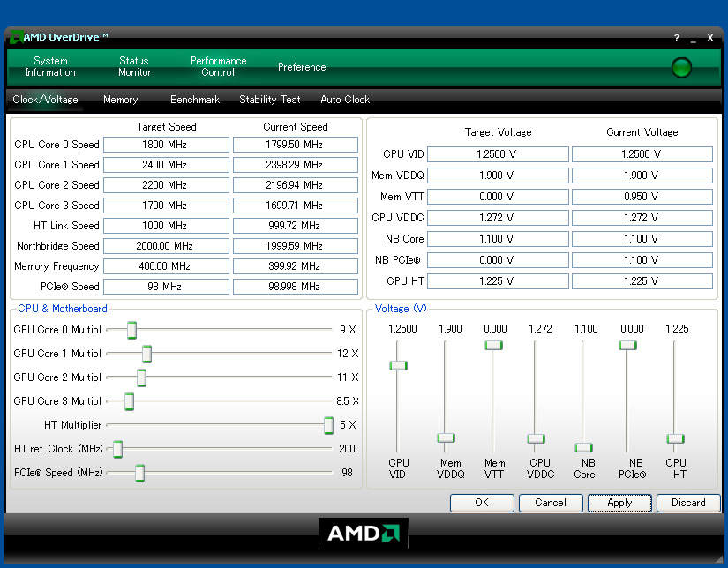Click the NB PCIe vertical slider handle
The width and height of the screenshot is (728, 568).
click(627, 345)
